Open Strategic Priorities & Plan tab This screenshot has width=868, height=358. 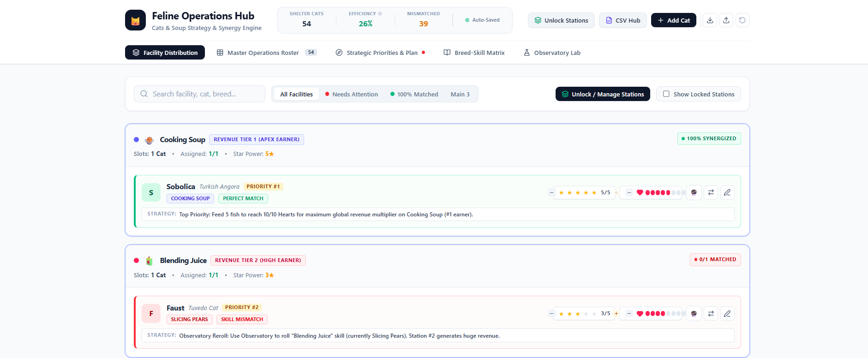[381, 53]
